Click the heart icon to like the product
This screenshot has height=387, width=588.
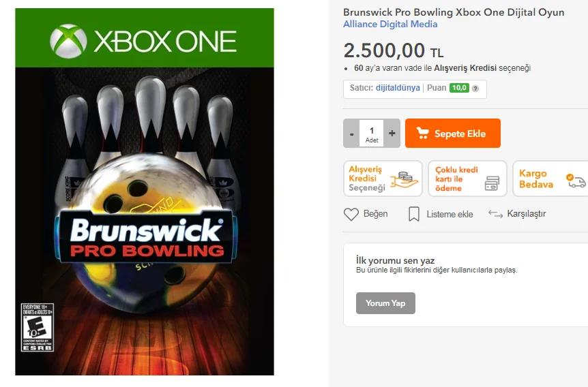(351, 214)
